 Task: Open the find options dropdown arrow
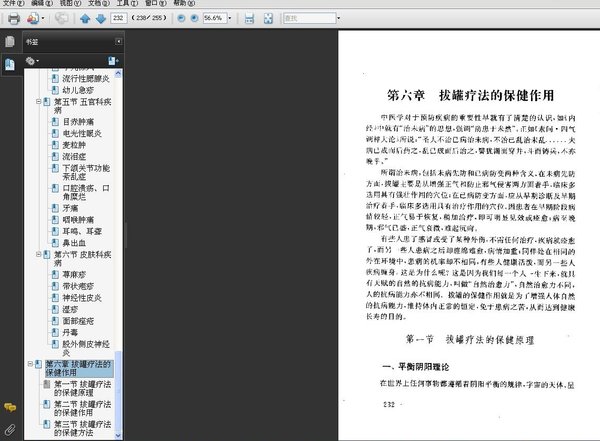point(338,18)
